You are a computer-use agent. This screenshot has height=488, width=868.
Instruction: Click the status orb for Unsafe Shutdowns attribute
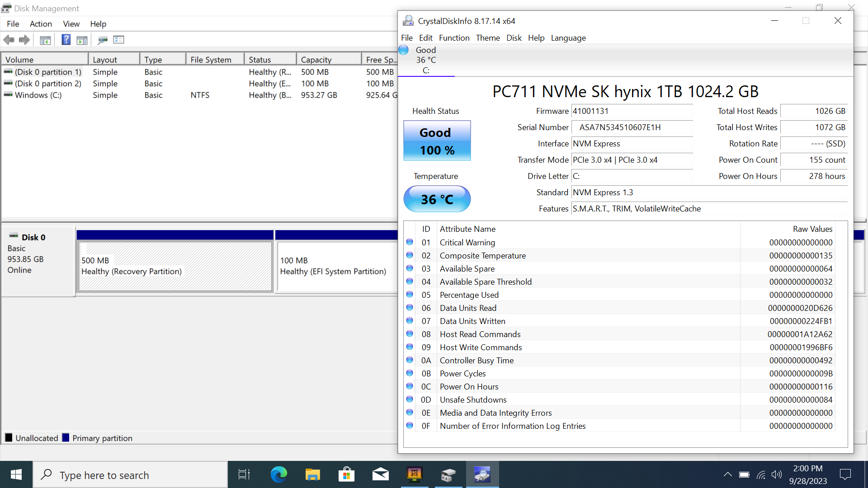coord(410,399)
